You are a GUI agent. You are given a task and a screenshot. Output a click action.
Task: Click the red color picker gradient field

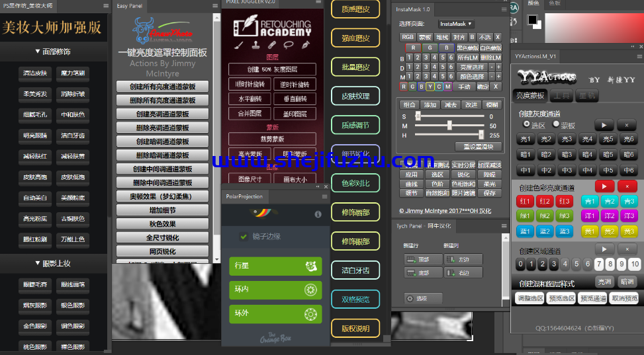tap(594, 27)
